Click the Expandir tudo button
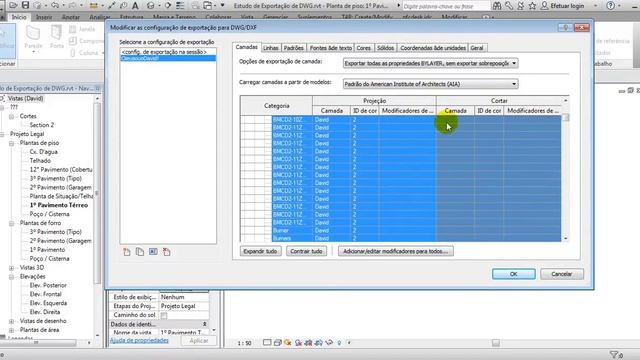Viewport: 640px width, 360px height. 260,251
